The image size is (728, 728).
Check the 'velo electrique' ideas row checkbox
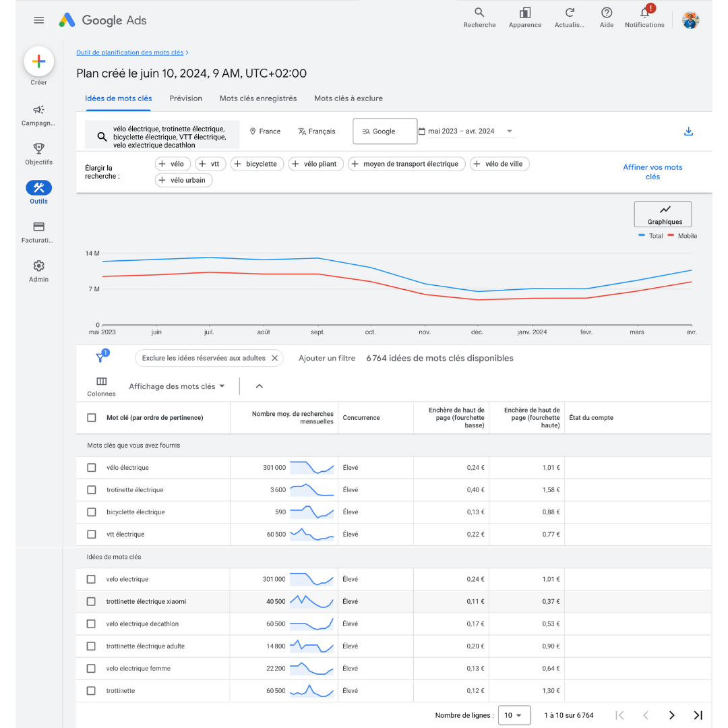[91, 579]
